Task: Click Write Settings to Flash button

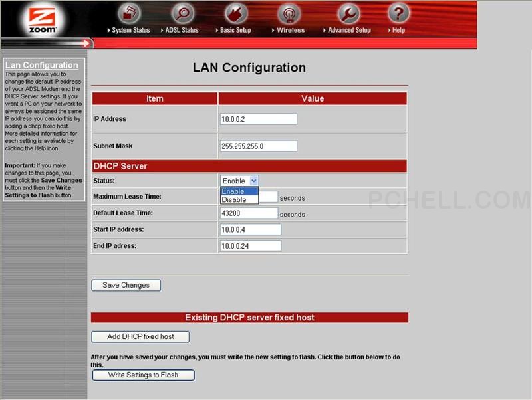Action: 143,375
